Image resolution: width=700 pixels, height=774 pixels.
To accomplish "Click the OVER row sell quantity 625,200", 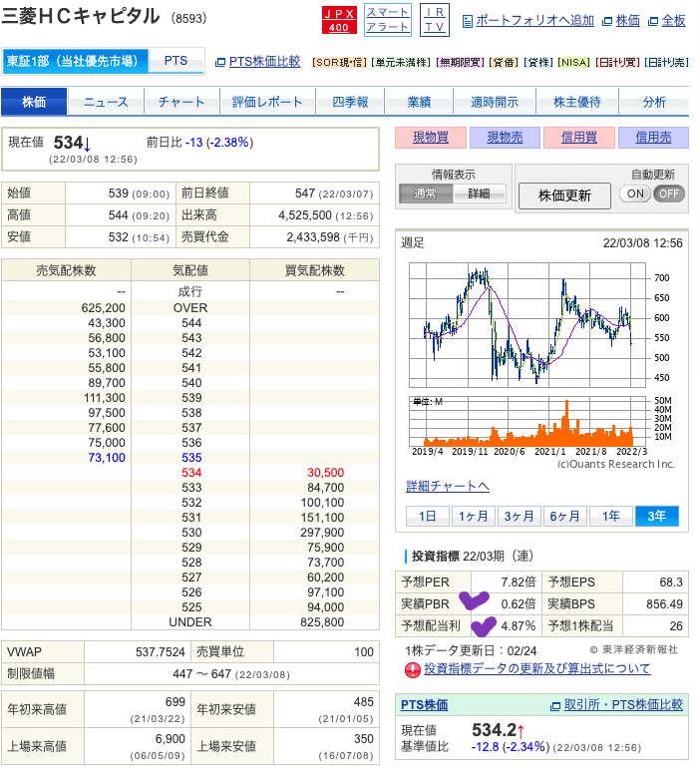I will tap(103, 308).
